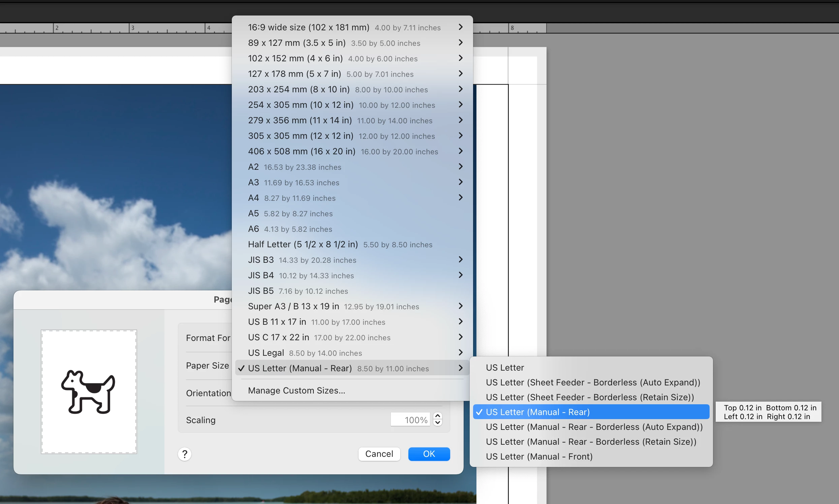839x504 pixels.
Task: Choose Sheet Feeder Borderless (Auto Expand) option
Action: [593, 382]
